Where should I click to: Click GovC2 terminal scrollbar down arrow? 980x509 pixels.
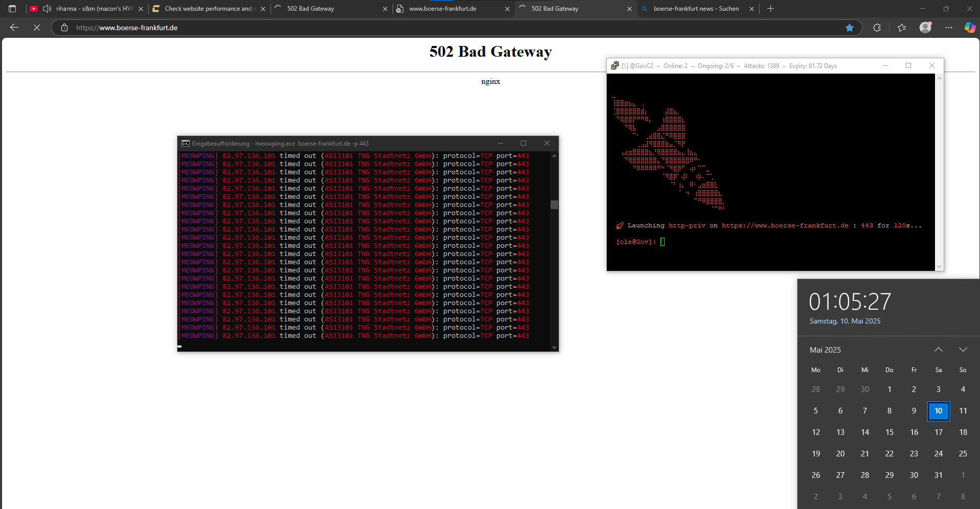[939, 267]
